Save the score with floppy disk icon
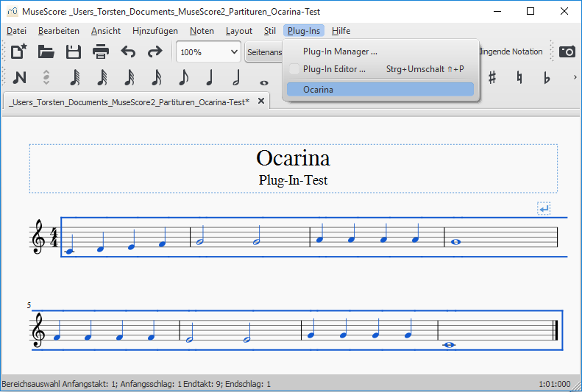Image resolution: width=582 pixels, height=392 pixels. (73, 51)
